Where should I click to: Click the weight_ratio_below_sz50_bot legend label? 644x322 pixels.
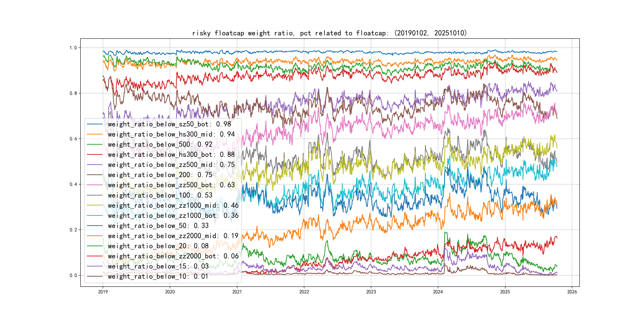pos(169,124)
